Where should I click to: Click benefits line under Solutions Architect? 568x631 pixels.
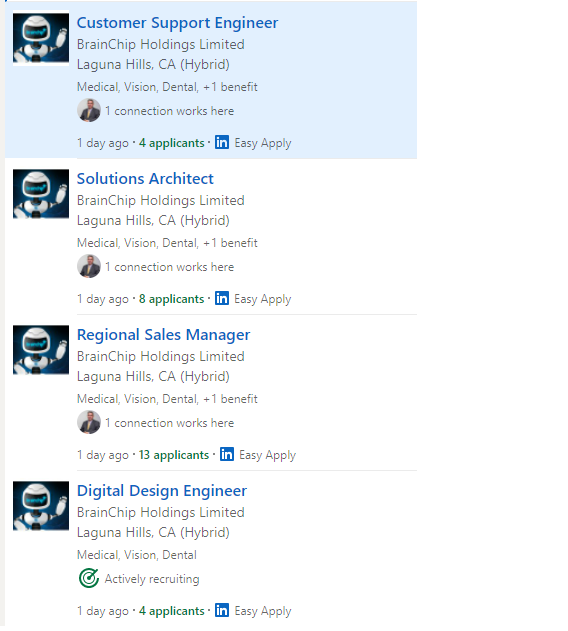click(167, 243)
